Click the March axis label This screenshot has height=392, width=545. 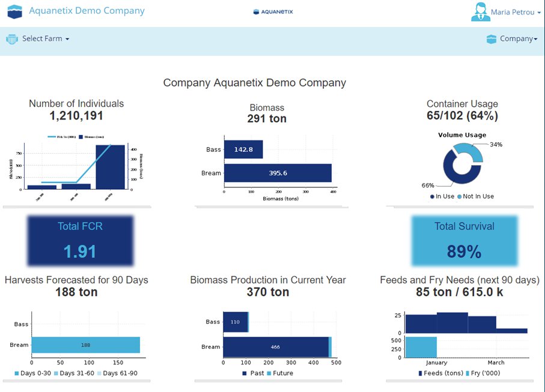coord(496,363)
